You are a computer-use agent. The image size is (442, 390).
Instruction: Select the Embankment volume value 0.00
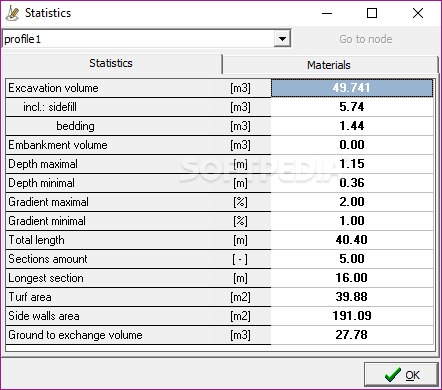[352, 145]
